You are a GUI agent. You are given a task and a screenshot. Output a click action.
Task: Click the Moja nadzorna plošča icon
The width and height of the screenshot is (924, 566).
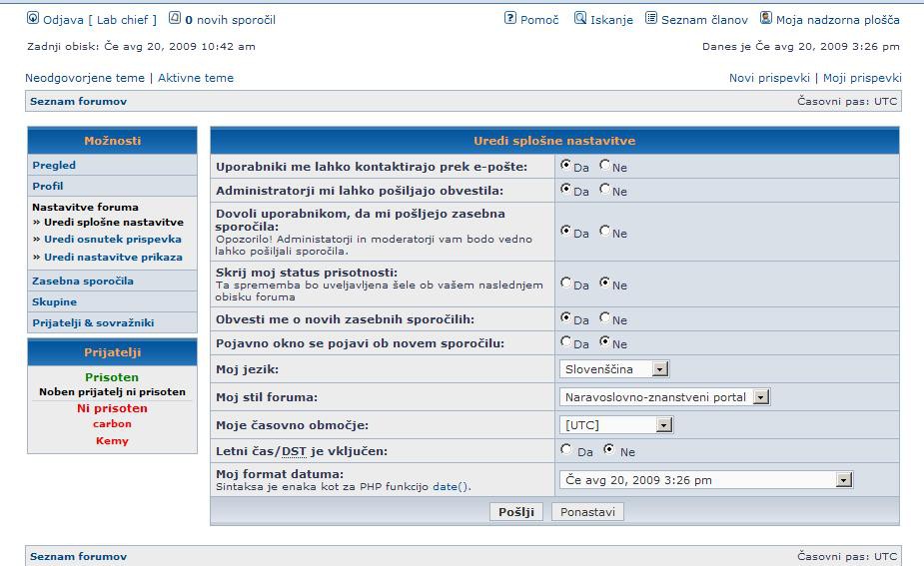(766, 19)
